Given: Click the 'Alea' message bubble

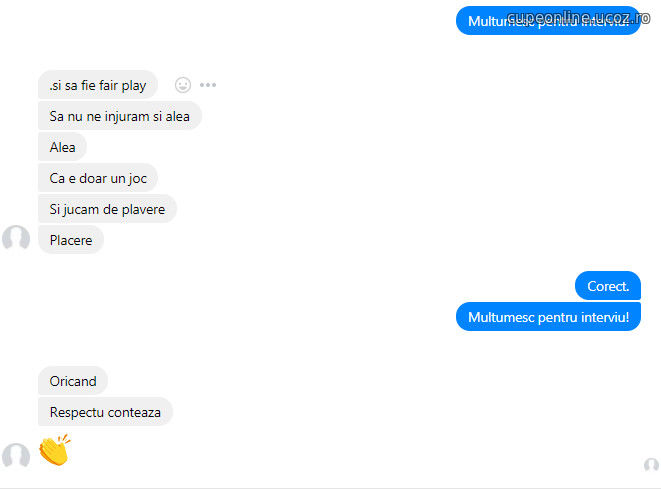Looking at the screenshot, I should (x=62, y=147).
